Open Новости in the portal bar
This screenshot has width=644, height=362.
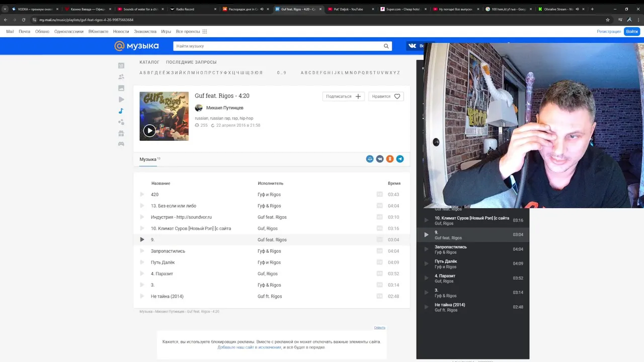(121, 31)
